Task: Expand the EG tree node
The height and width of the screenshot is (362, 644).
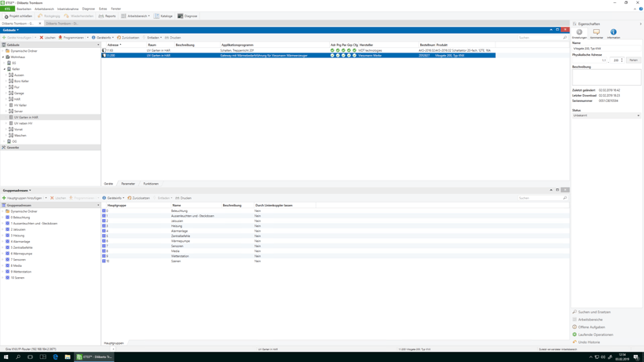Action: point(5,63)
